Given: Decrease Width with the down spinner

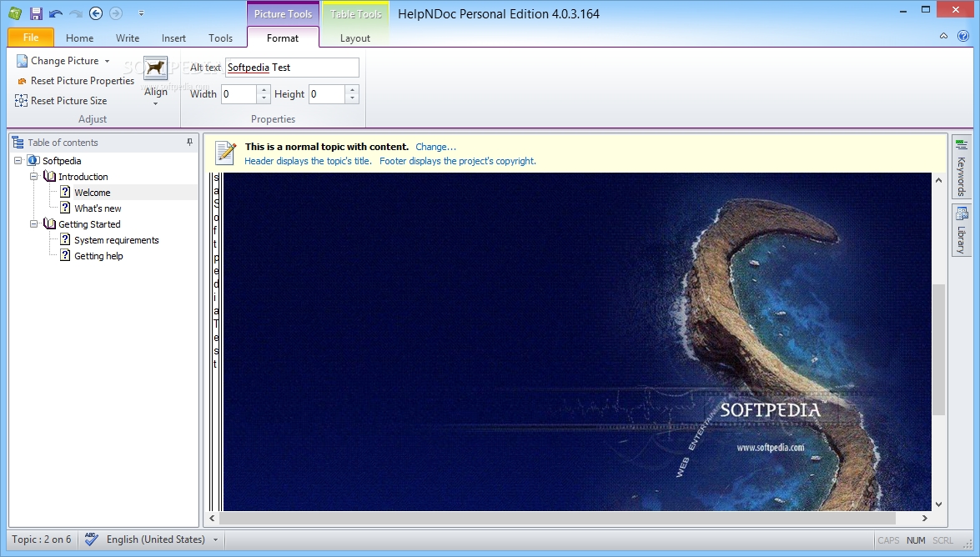Looking at the screenshot, I should pos(264,98).
